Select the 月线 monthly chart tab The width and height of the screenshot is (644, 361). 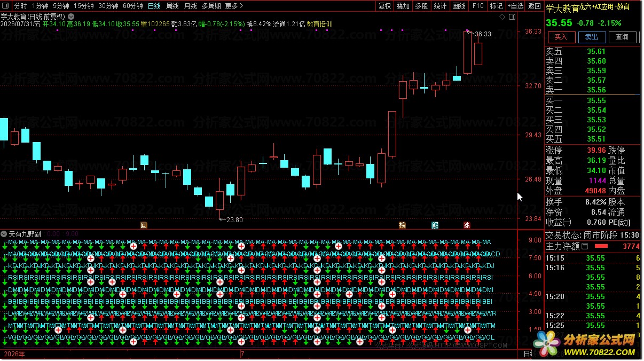191,6
